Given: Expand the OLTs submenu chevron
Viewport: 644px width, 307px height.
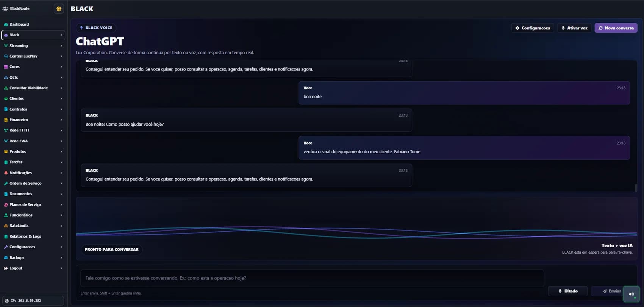Looking at the screenshot, I should tap(61, 78).
